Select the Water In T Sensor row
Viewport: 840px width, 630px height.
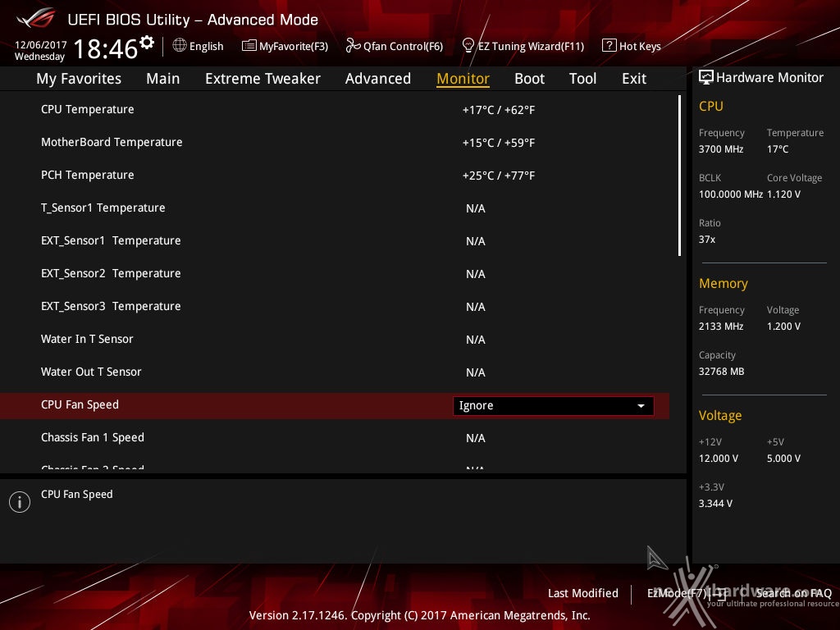pos(335,339)
